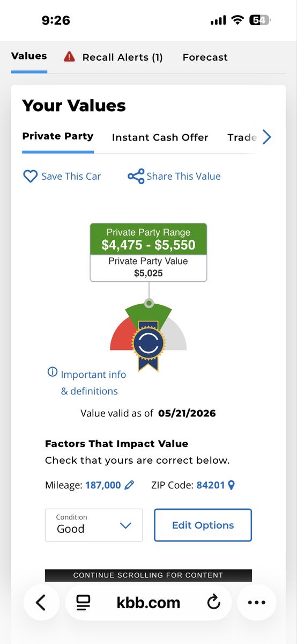Viewport: 297px width, 644px height.
Task: Reload the kbb.com page
Action: pyautogui.click(x=213, y=603)
